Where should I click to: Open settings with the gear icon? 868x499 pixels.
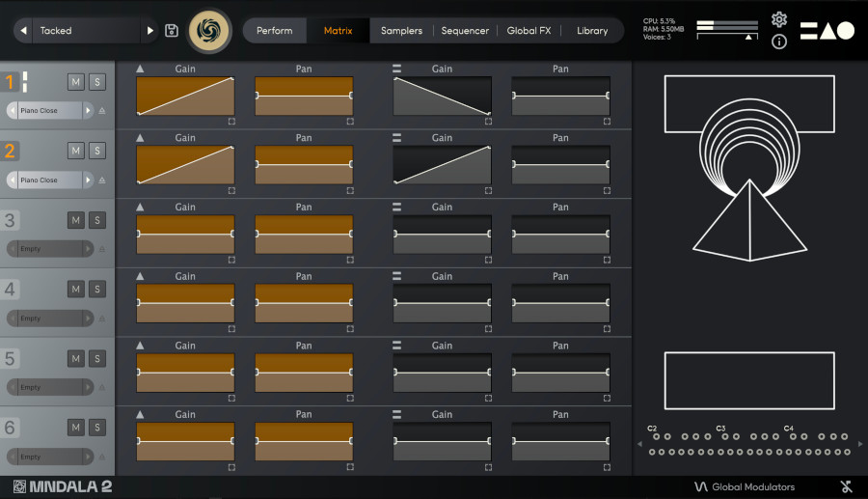[x=779, y=19]
